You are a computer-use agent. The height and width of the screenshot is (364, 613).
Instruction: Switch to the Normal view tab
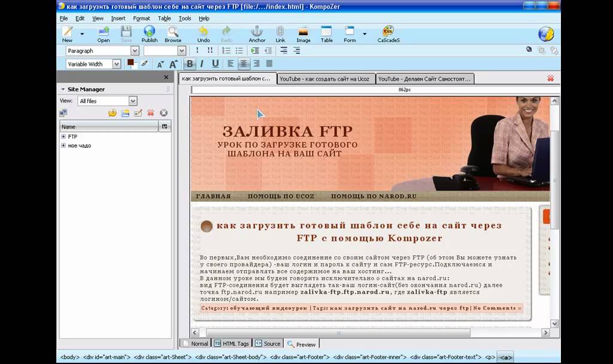[196, 344]
